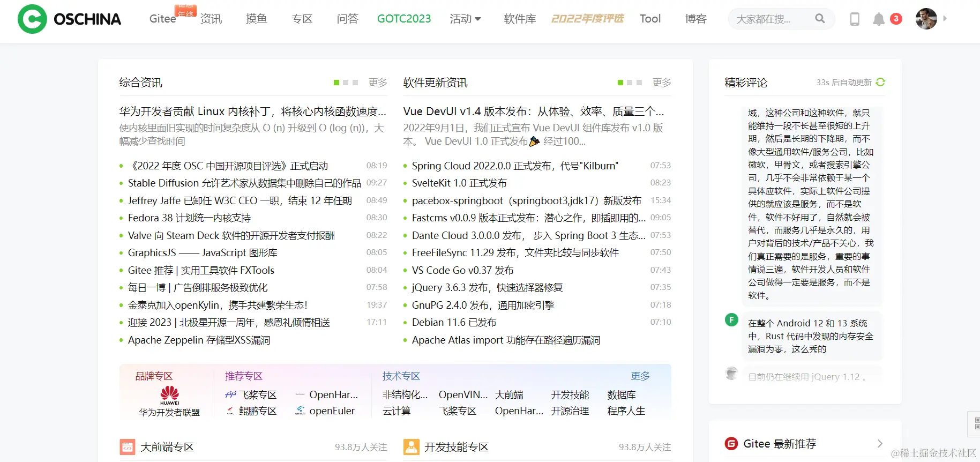Image resolution: width=980 pixels, height=462 pixels.
Task: Go to 资讯 in the navigation
Action: [211, 19]
